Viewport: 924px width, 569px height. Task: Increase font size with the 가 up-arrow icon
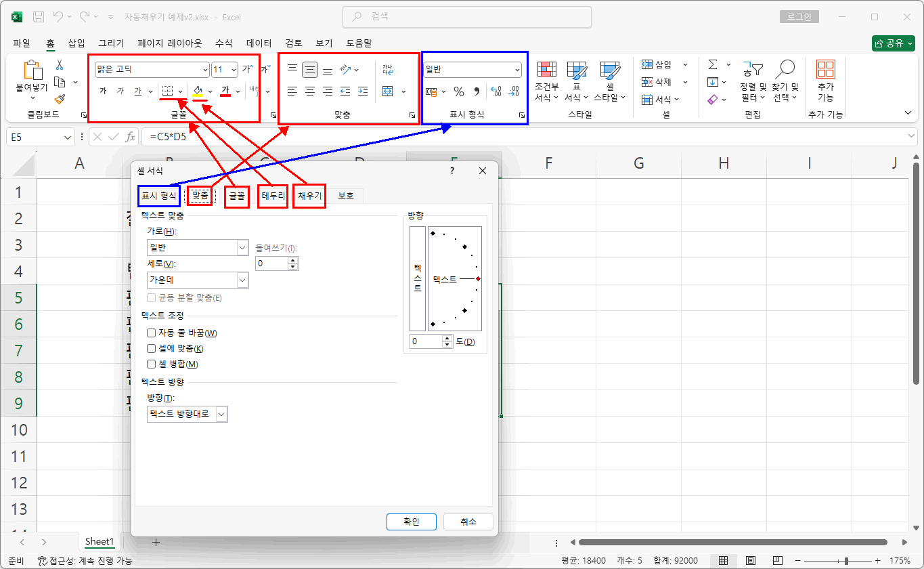click(247, 69)
